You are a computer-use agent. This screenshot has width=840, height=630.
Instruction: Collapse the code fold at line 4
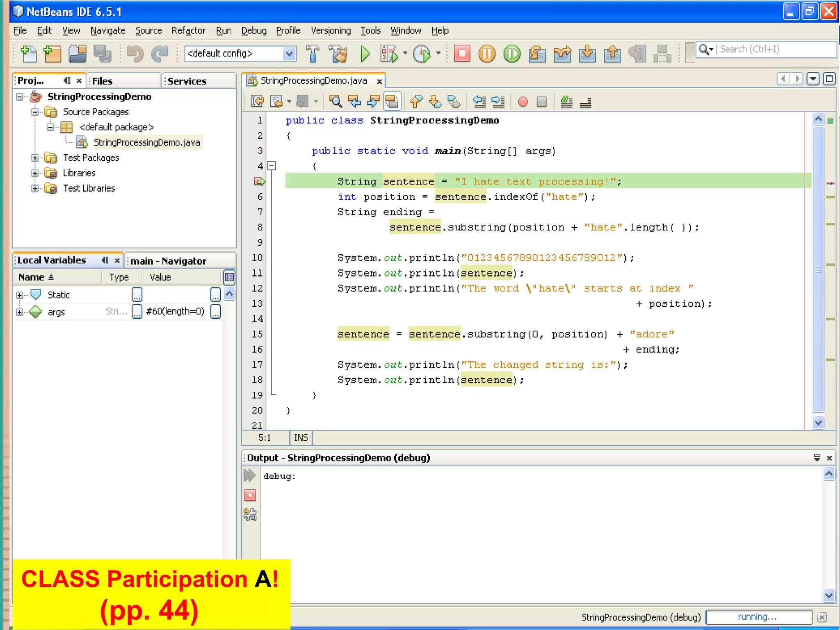271,166
